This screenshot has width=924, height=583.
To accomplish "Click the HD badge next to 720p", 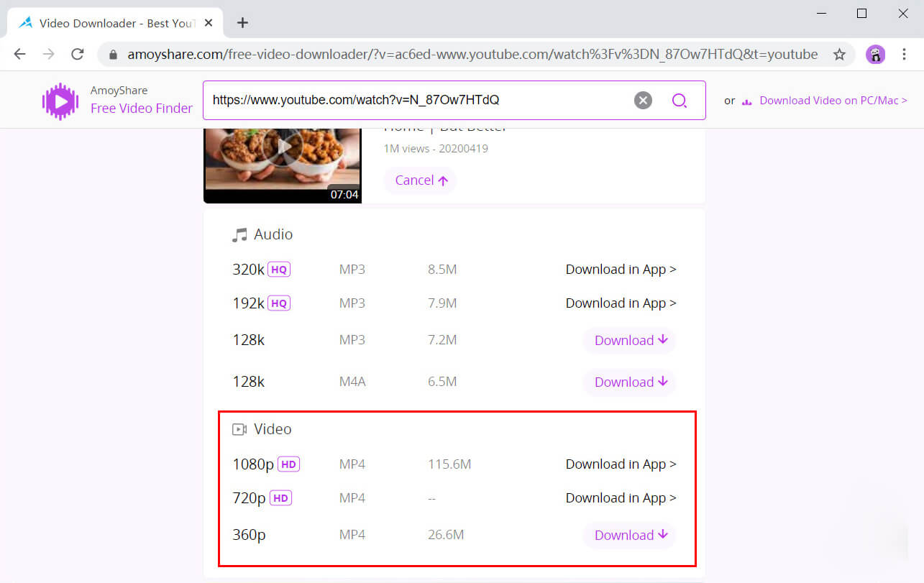I will tap(280, 498).
